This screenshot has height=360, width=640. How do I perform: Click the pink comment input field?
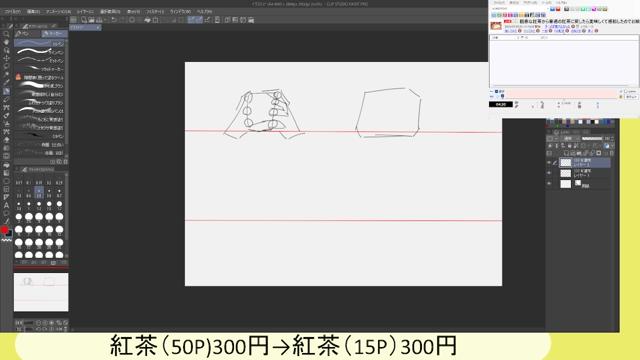561,94
